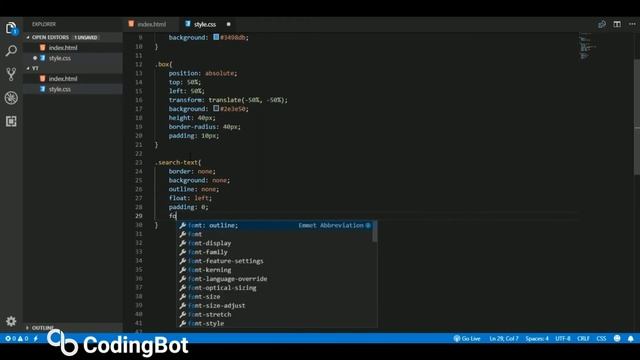Click the '.search-text{' selector line
This screenshot has height=360, width=640.
[178, 162]
